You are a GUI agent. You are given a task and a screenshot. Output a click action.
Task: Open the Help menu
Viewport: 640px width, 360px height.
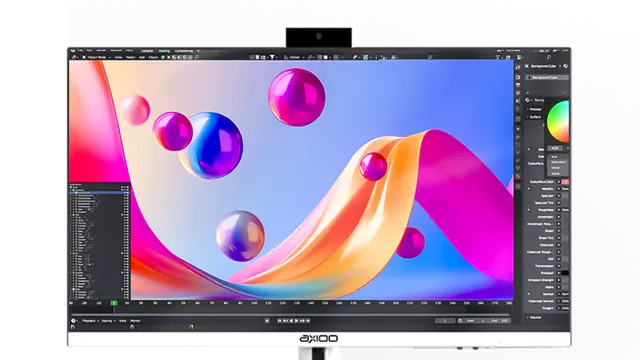(x=129, y=51)
